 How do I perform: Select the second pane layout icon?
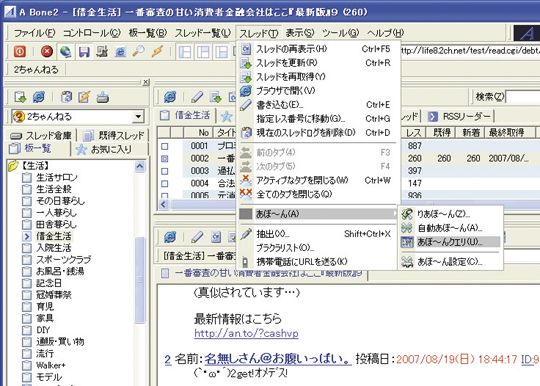(x=203, y=52)
